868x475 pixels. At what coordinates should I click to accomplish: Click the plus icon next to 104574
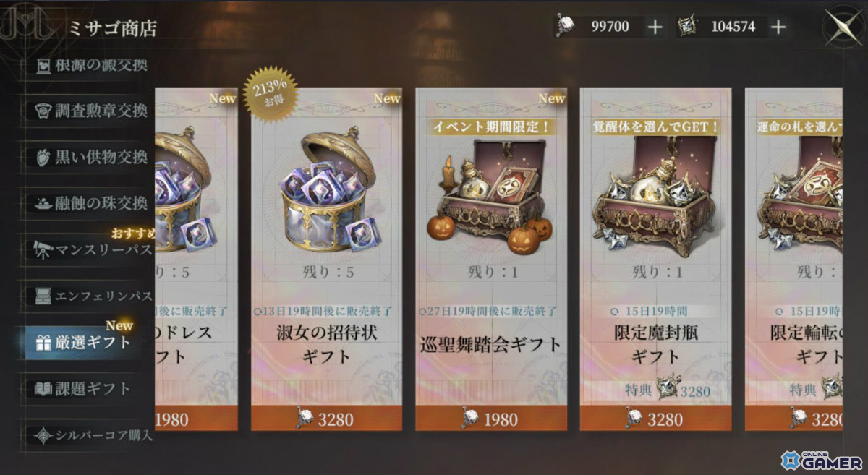[778, 27]
